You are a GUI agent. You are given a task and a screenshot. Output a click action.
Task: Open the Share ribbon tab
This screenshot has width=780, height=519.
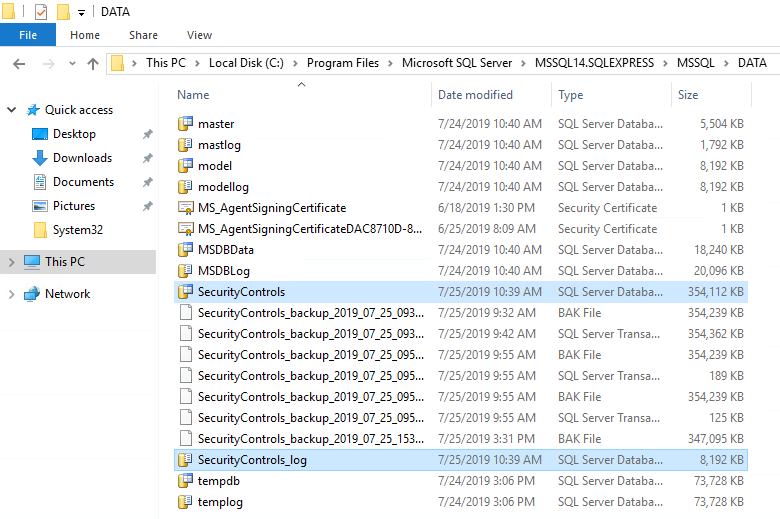coord(143,35)
